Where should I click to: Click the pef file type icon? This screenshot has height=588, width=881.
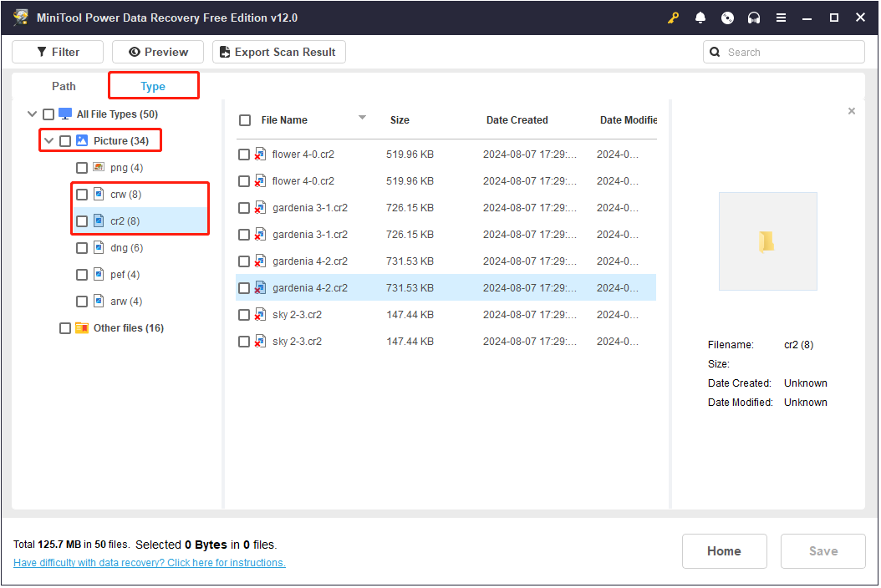[99, 274]
